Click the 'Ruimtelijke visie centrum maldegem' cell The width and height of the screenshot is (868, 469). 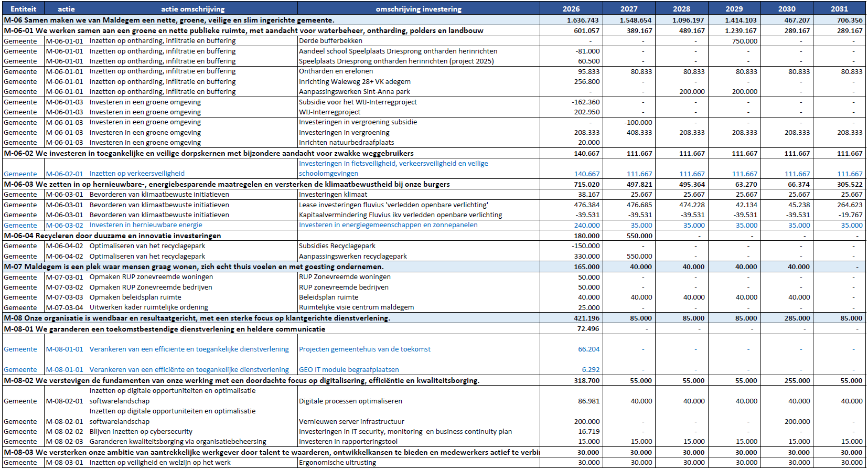356,307
